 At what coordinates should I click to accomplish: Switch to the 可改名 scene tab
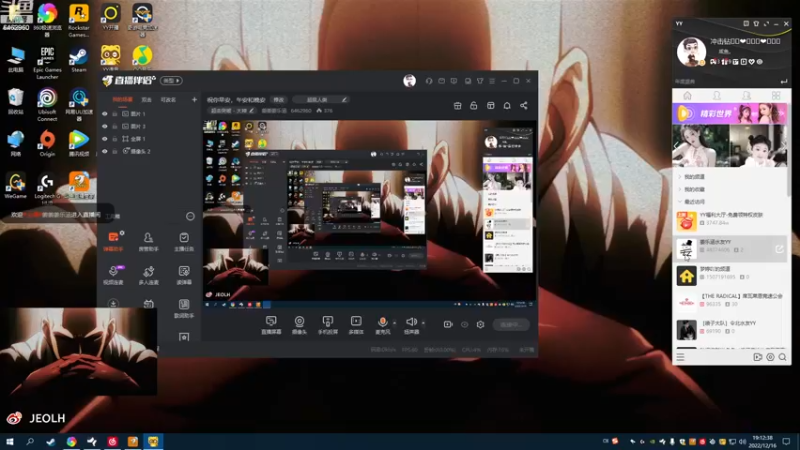tap(168, 99)
